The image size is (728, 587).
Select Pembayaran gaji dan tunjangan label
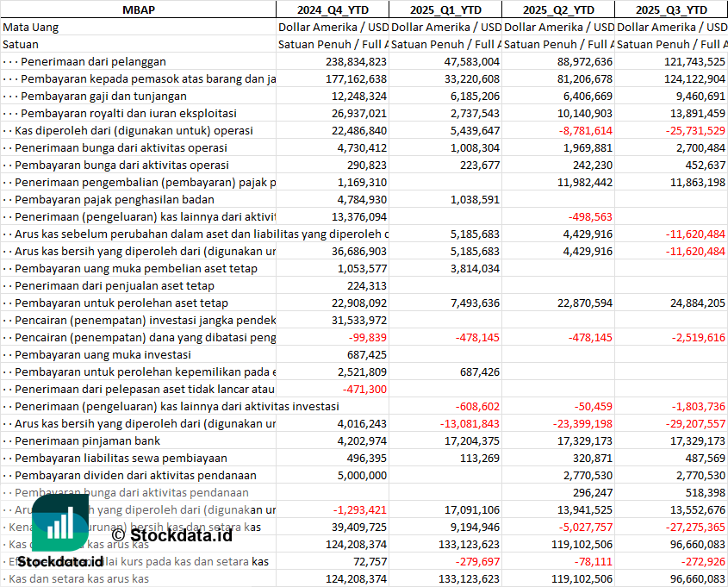(x=103, y=97)
